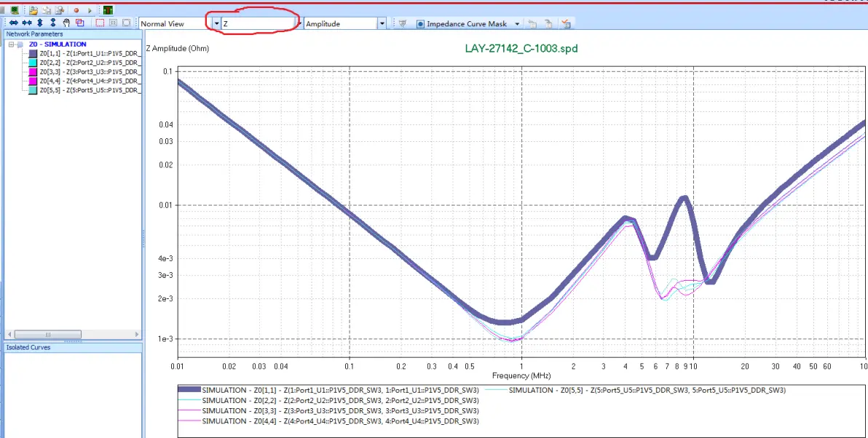Collapse the Z0 - SIMULATION tree node
The width and height of the screenshot is (868, 438).
11,44
